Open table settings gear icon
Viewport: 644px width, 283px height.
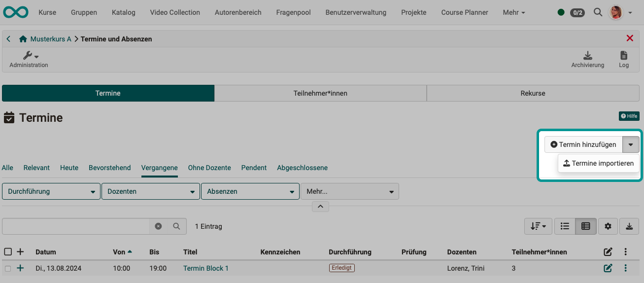(x=608, y=226)
